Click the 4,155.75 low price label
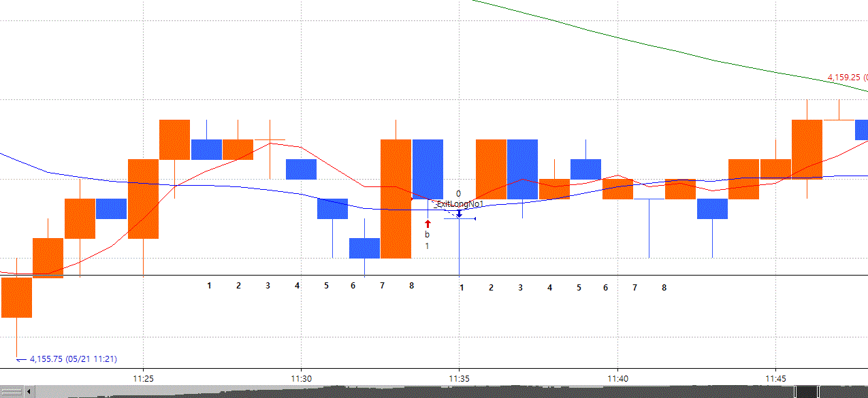The height and width of the screenshot is (398, 868). (78, 359)
